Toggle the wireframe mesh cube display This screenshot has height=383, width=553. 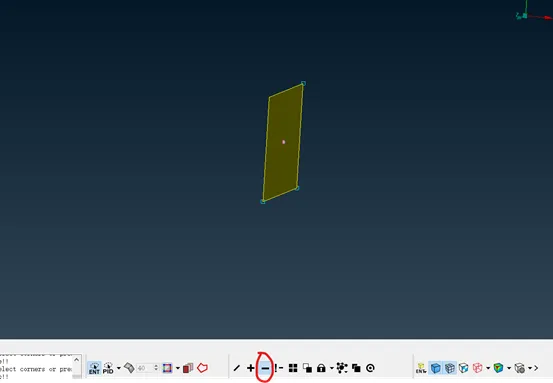[450, 368]
